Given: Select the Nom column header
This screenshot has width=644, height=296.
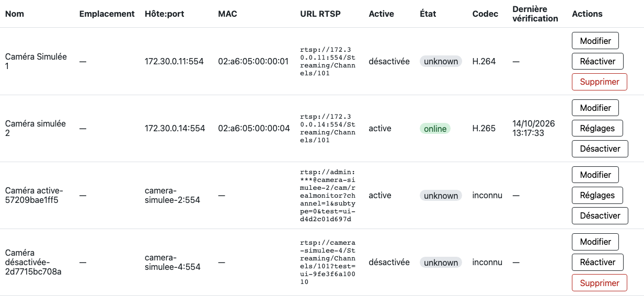Looking at the screenshot, I should (x=15, y=14).
